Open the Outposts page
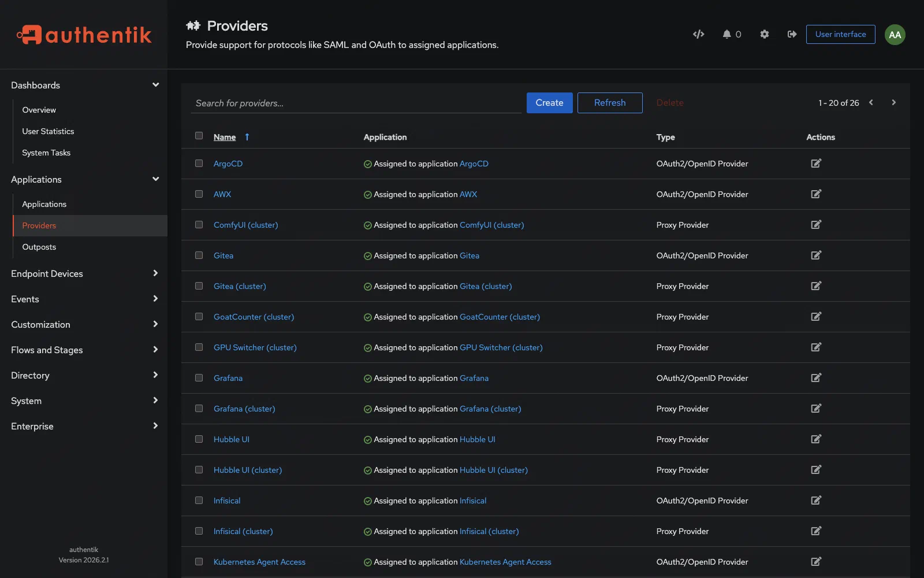The width and height of the screenshot is (924, 578). (90, 247)
